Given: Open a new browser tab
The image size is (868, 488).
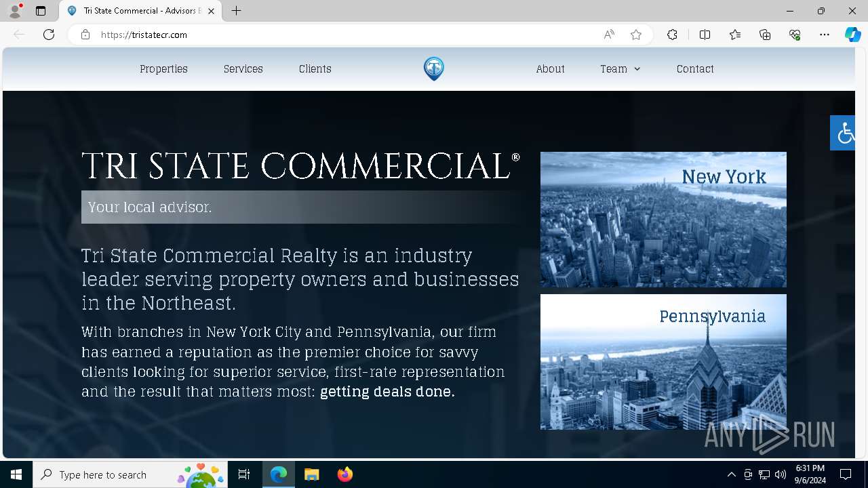Looking at the screenshot, I should 236,11.
